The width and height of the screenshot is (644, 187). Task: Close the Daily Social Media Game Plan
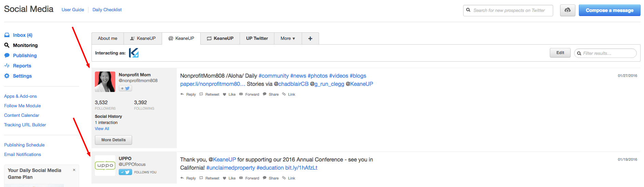(74, 170)
